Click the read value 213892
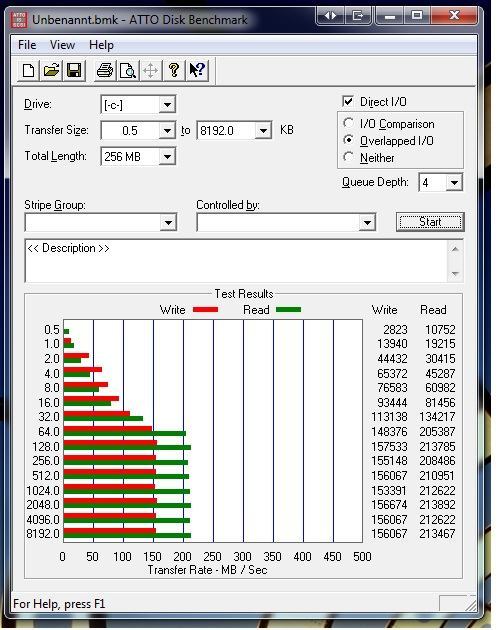This screenshot has width=500, height=630. (x=437, y=504)
